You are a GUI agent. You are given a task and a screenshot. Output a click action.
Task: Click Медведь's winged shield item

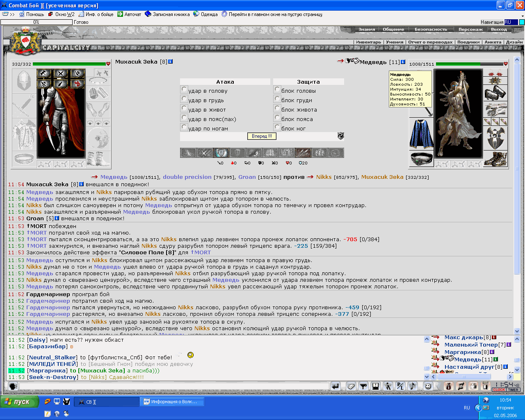pos(495,138)
